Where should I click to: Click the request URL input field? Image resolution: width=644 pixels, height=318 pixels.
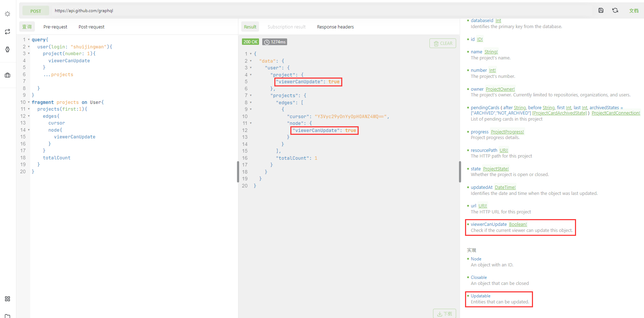point(320,11)
